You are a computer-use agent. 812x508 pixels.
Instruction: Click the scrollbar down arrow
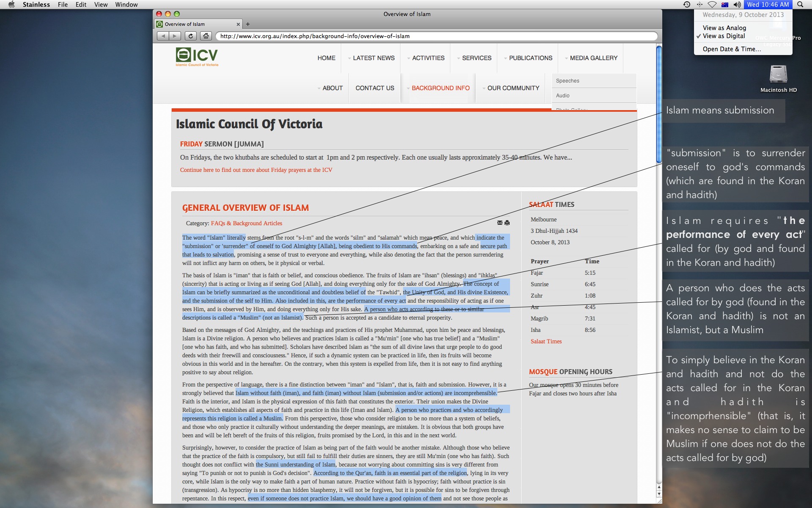point(658,494)
